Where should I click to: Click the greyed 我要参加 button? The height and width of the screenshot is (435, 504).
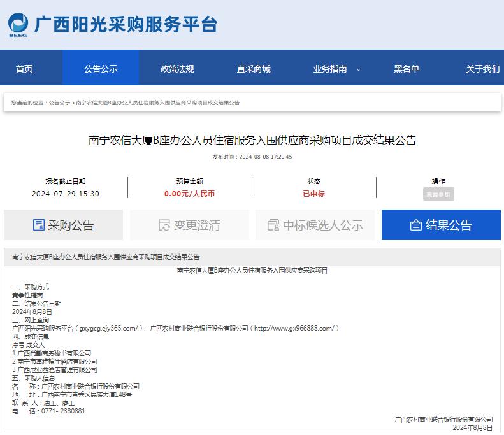(438, 194)
